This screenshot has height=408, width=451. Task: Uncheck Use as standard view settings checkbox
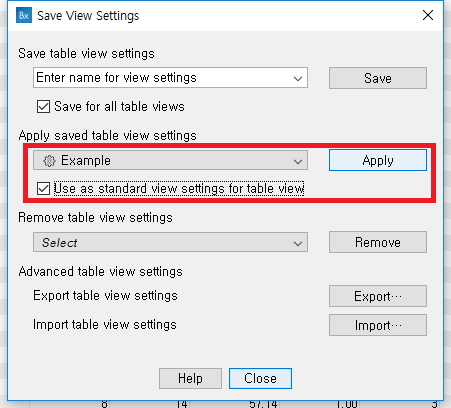[x=43, y=189]
